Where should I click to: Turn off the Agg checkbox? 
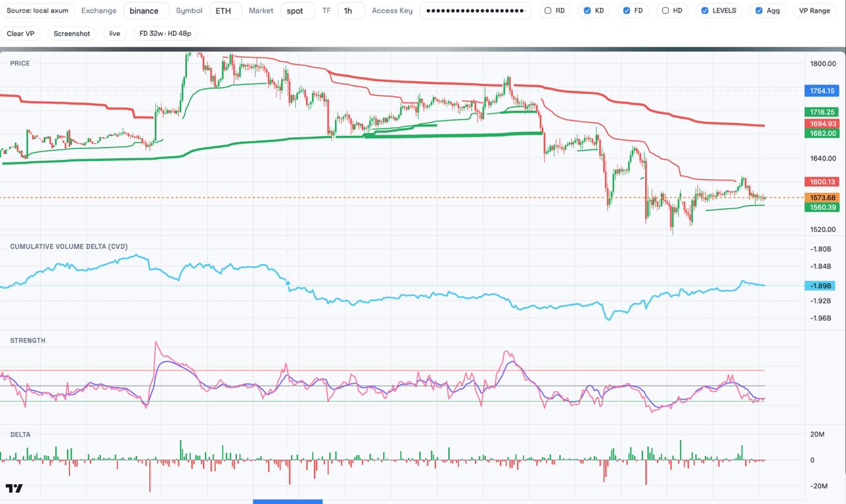(759, 11)
